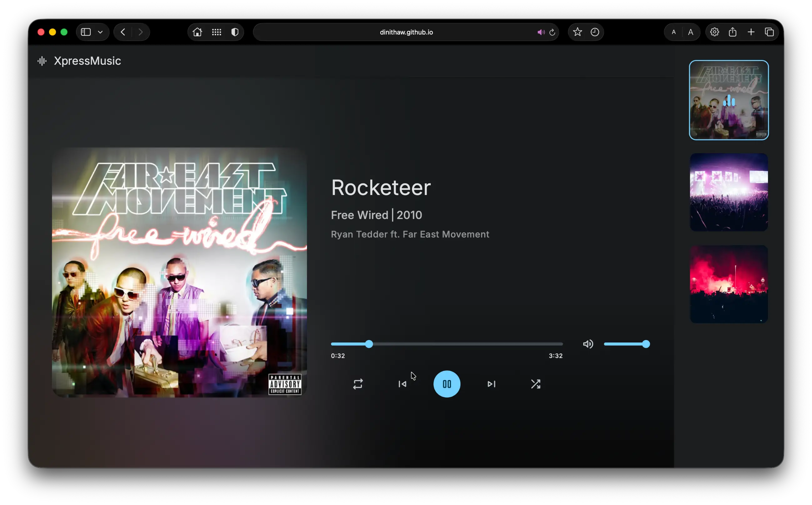This screenshot has width=812, height=505.
Task: Enable shuffle playback
Action: tap(536, 384)
